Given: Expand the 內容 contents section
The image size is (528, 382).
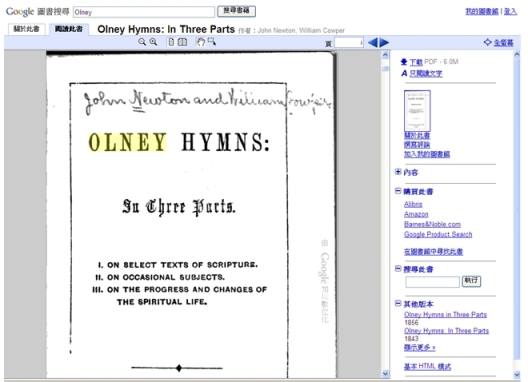Looking at the screenshot, I should (x=398, y=172).
